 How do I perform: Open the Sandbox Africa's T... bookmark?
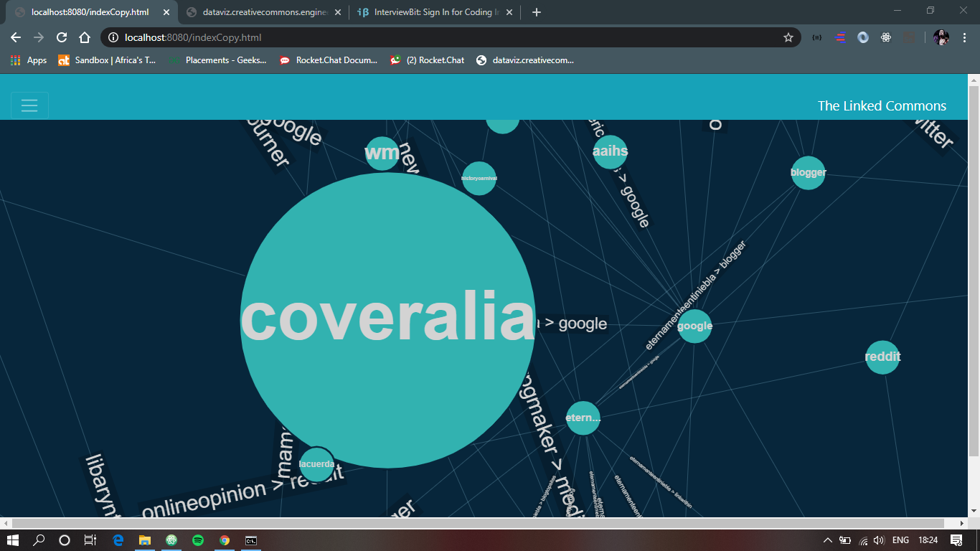click(107, 60)
